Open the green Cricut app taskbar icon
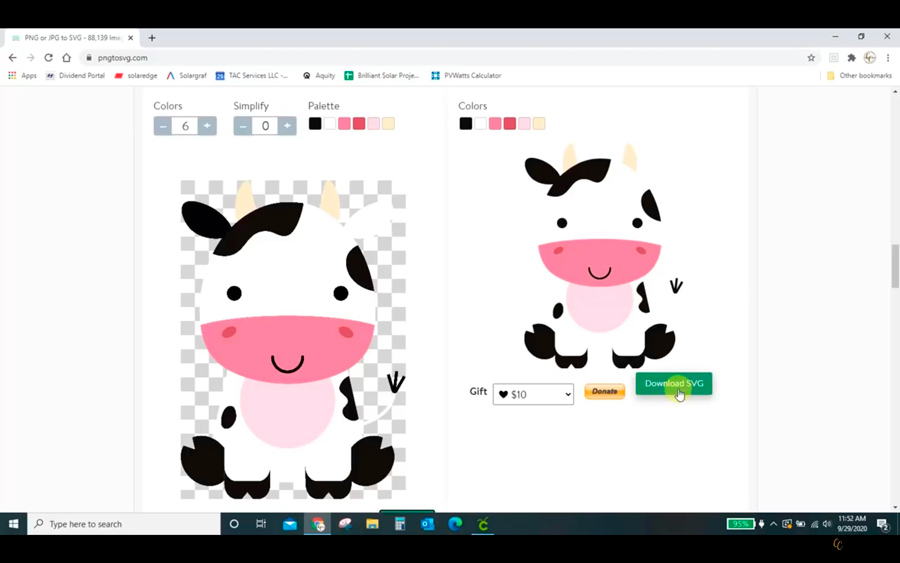The image size is (900, 563). point(483,523)
